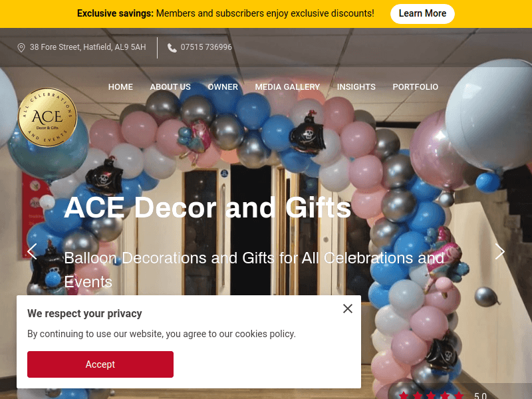The width and height of the screenshot is (532, 399).
Task: Click the first red rating star
Action: tap(404, 395)
